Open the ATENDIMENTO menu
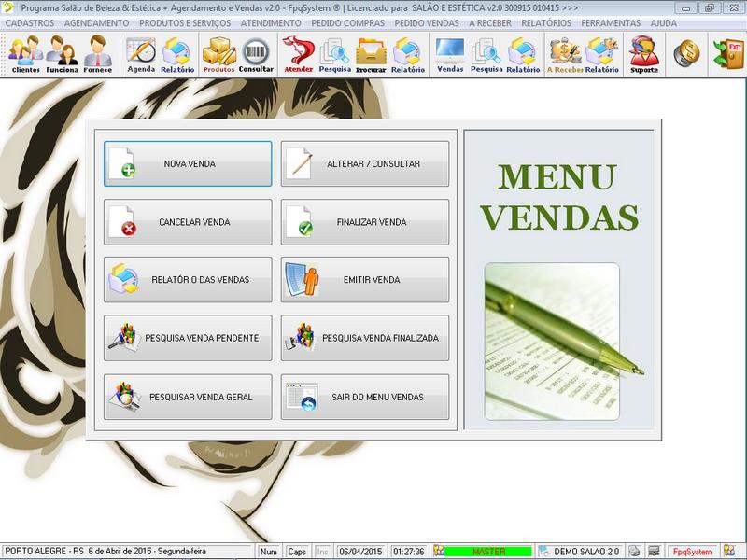 click(271, 22)
